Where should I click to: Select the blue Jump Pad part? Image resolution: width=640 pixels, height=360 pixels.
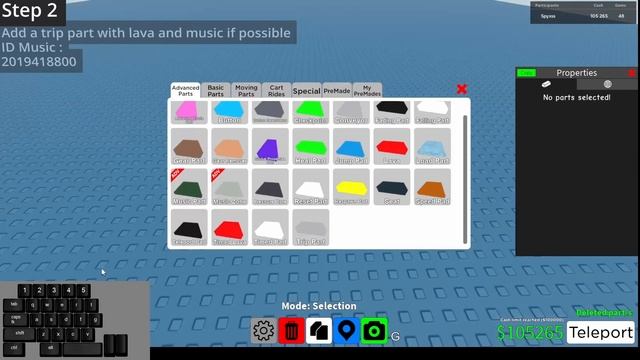click(x=351, y=147)
